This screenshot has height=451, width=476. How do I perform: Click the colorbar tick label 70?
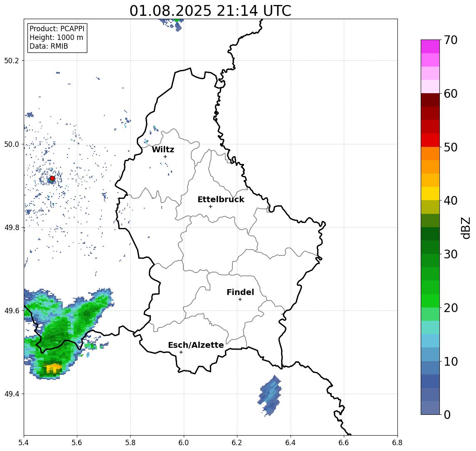[451, 40]
